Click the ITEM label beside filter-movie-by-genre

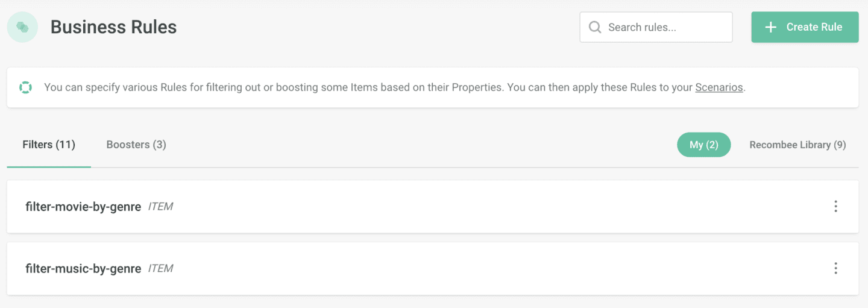(160, 207)
